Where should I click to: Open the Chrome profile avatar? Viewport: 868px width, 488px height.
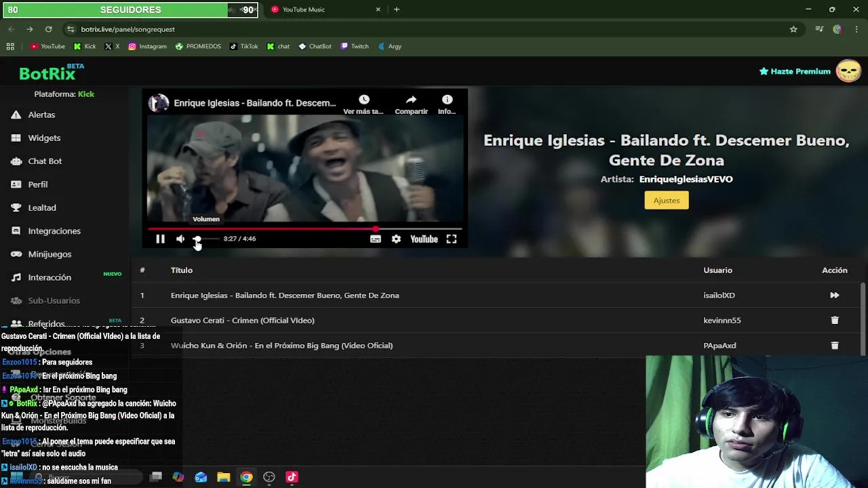click(837, 29)
